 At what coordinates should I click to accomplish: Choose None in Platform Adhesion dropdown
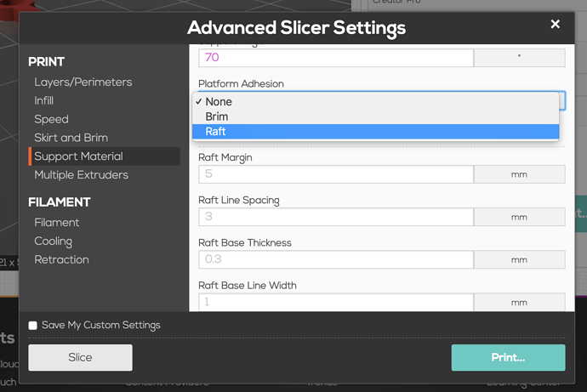tap(375, 102)
